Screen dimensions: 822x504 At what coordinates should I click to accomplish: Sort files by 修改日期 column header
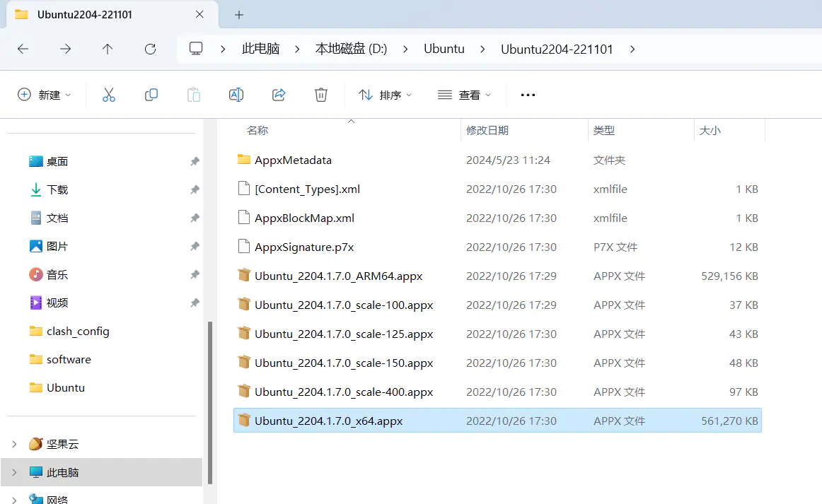click(487, 131)
